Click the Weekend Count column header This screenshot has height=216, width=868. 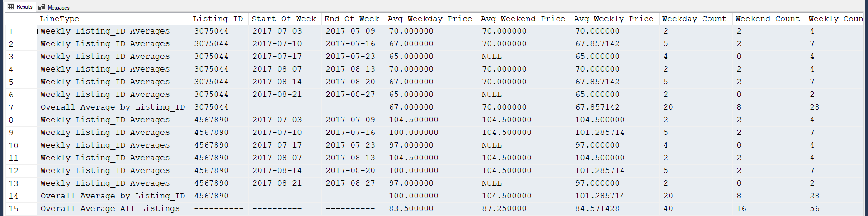pos(767,19)
